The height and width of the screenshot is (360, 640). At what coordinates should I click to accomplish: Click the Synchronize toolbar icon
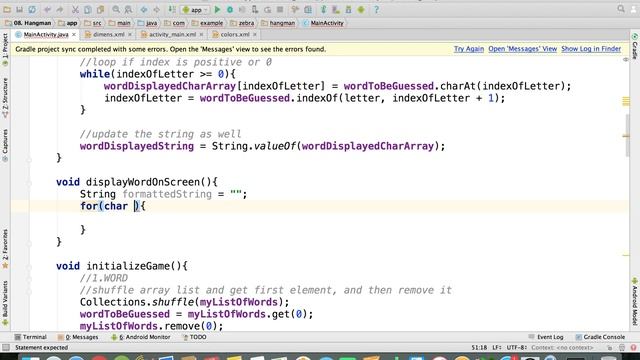(x=32, y=9)
